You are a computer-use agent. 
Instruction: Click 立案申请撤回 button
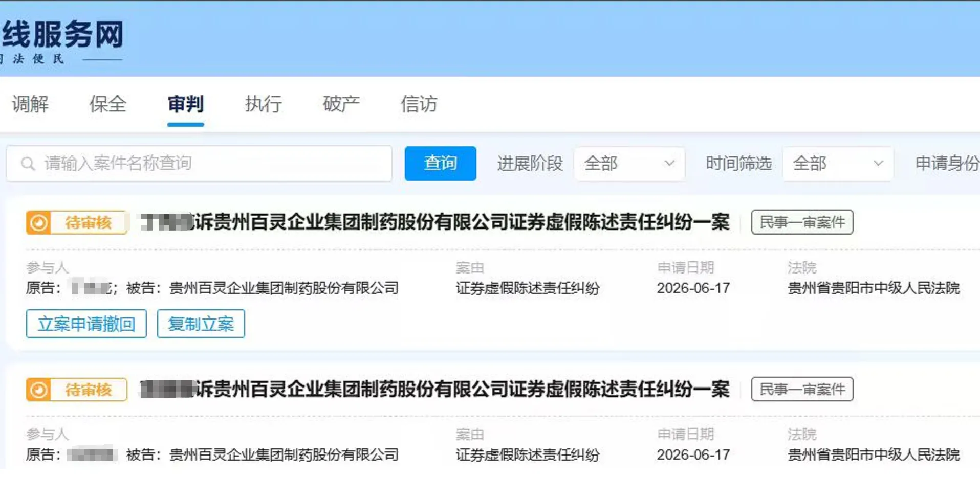coord(86,324)
